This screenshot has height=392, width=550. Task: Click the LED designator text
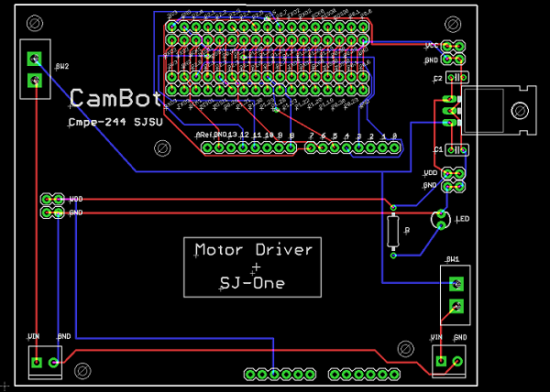[x=463, y=219]
